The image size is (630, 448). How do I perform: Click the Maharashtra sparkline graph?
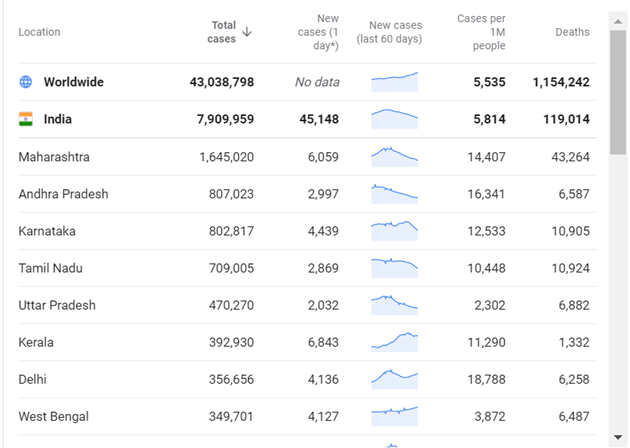[394, 157]
